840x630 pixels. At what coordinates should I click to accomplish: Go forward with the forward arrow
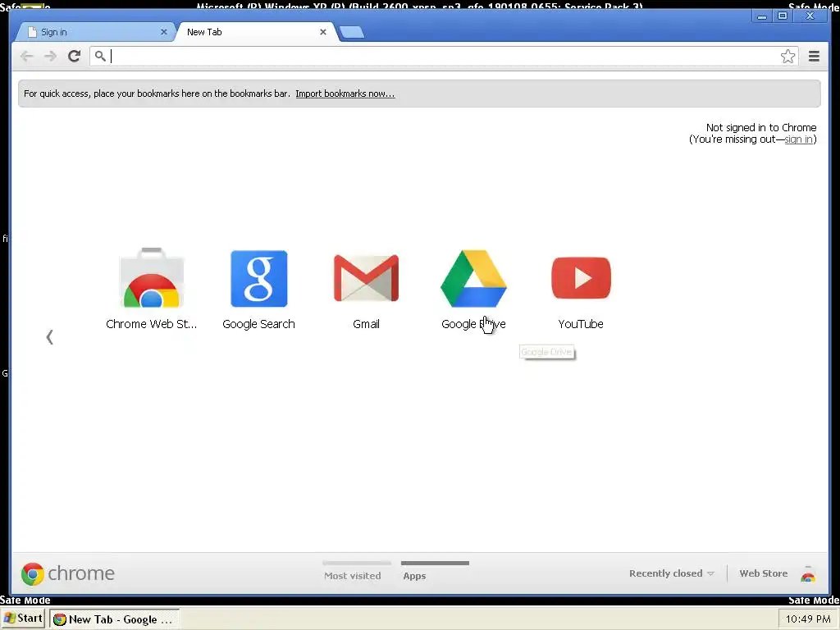click(50, 57)
